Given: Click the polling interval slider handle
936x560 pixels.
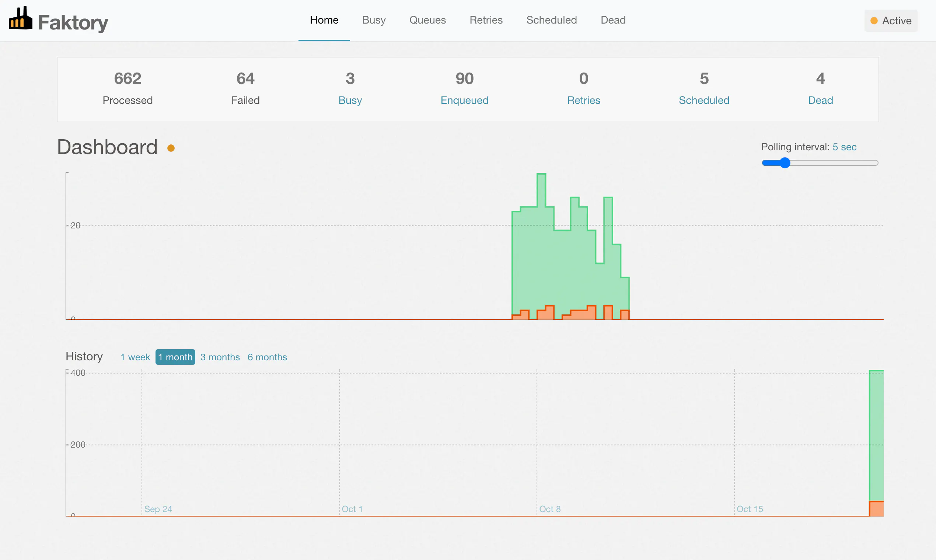Looking at the screenshot, I should click(785, 163).
